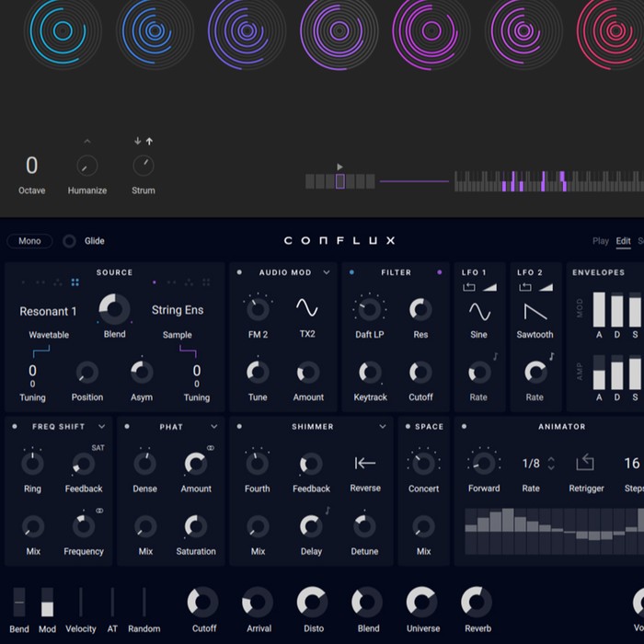Image resolution: width=644 pixels, height=644 pixels.
Task: Toggle Shimmer Delay tempo sync note
Action: [x=328, y=511]
